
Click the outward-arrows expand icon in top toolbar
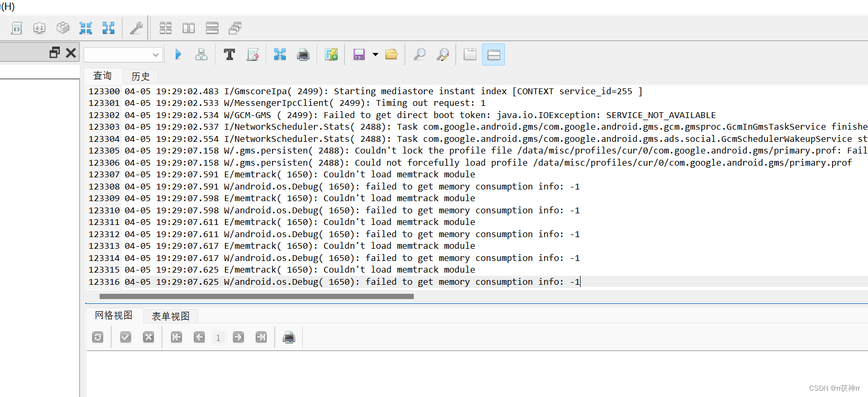tap(108, 28)
